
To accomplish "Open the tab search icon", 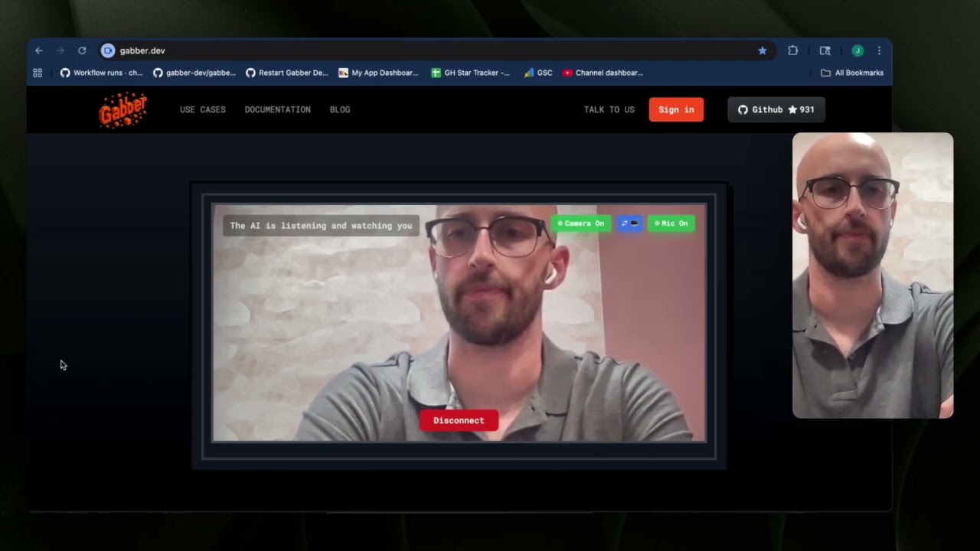I will 825,51.
